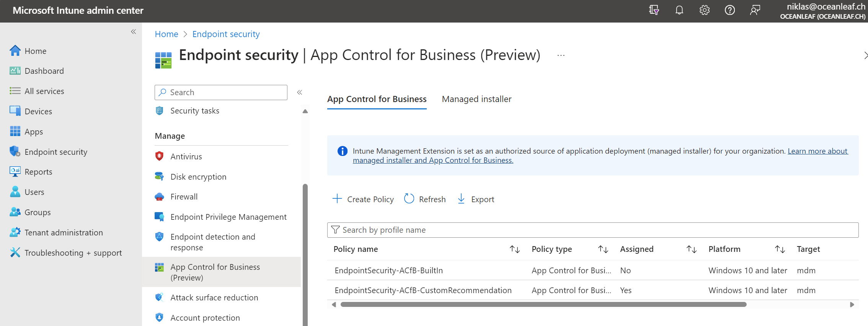868x326 pixels.
Task: Click the submenu Search field
Action: click(221, 92)
